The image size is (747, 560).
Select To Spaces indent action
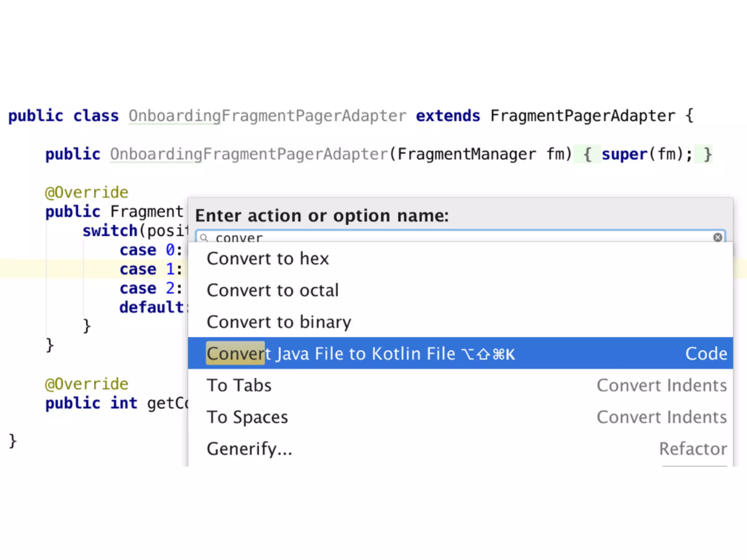click(x=247, y=417)
